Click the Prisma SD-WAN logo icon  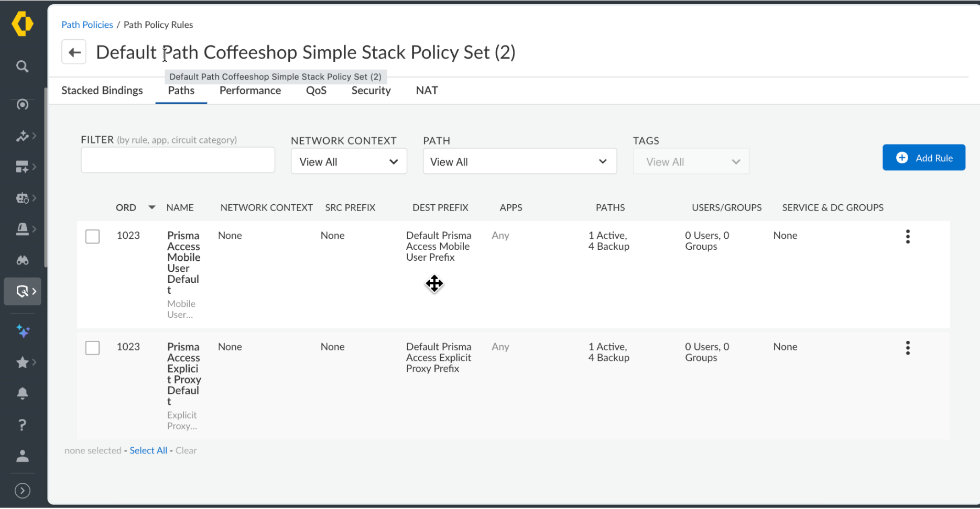click(23, 24)
